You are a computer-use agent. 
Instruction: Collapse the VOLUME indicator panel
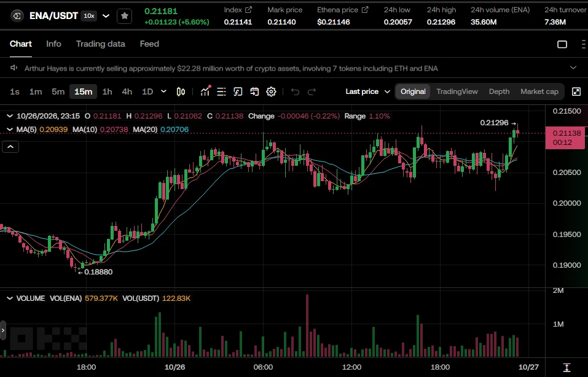10,298
